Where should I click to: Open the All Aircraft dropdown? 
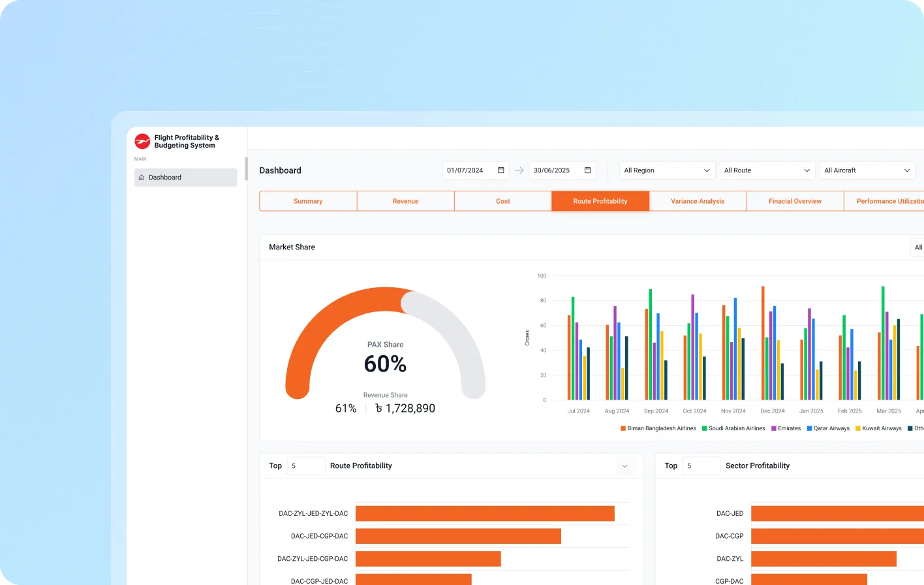(867, 170)
